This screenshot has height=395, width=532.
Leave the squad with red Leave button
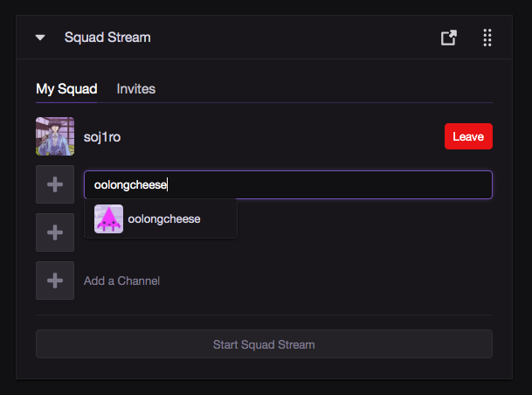click(468, 136)
